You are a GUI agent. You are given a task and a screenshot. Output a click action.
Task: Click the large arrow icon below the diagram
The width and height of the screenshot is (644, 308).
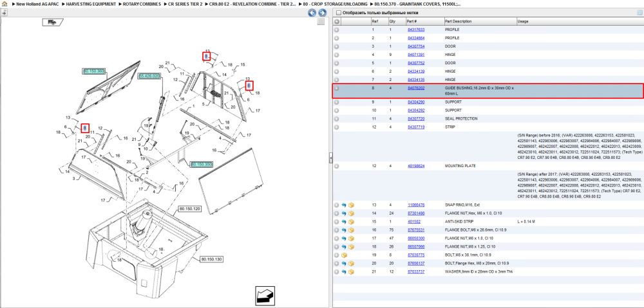pos(265,295)
